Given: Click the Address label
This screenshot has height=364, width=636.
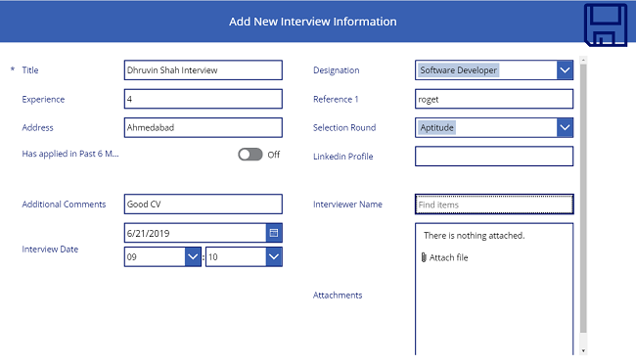Looking at the screenshot, I should pos(37,127).
